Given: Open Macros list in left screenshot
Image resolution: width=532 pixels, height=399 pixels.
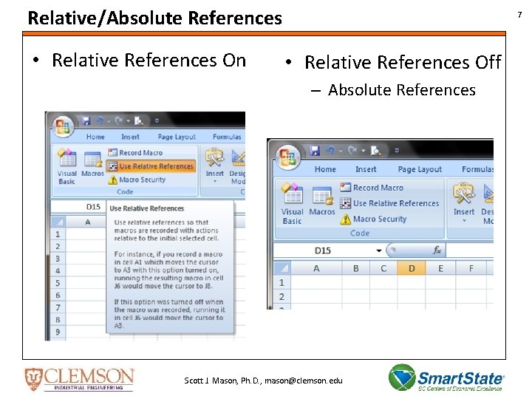Looking at the screenshot, I should pyautogui.click(x=92, y=165).
